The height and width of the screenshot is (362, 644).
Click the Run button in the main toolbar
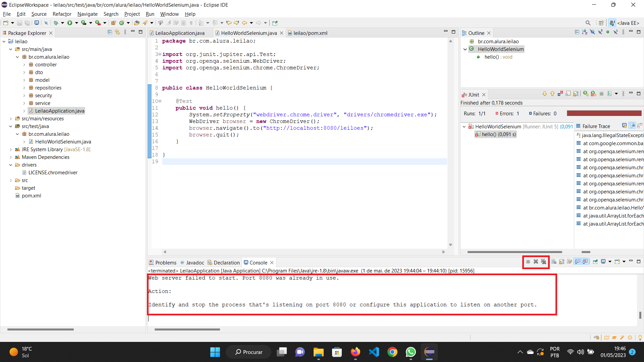pyautogui.click(x=70, y=23)
